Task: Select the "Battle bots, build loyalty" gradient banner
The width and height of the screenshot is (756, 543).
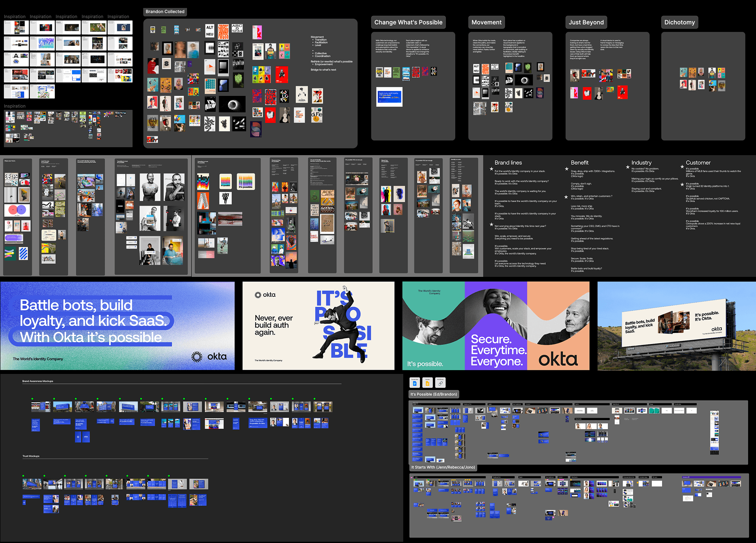Action: point(117,326)
